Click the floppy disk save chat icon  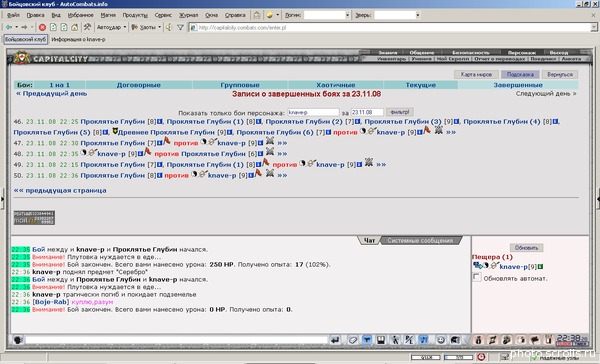click(x=381, y=340)
